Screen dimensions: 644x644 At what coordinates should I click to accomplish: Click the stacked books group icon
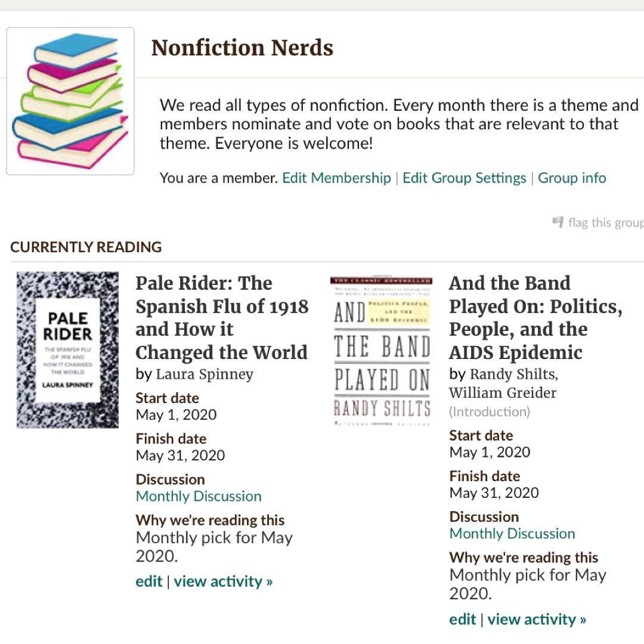pos(70,101)
